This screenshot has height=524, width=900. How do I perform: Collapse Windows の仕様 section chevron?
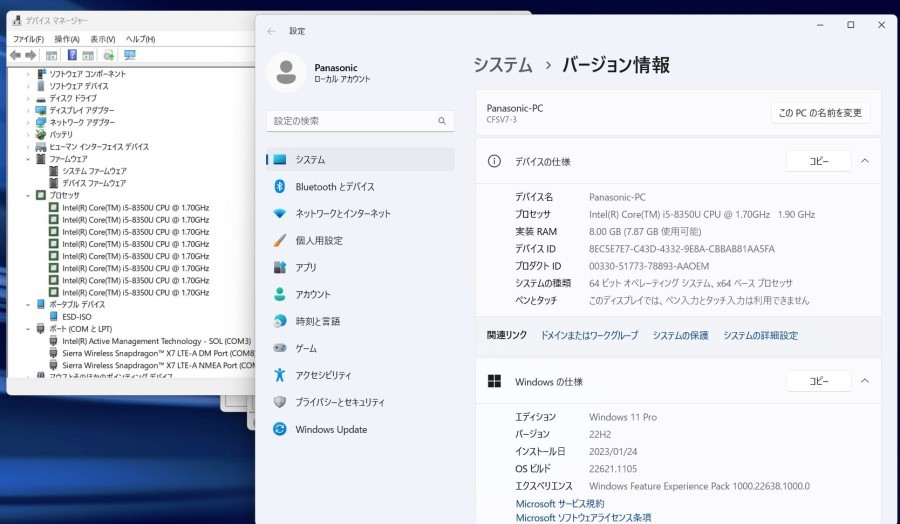(865, 381)
